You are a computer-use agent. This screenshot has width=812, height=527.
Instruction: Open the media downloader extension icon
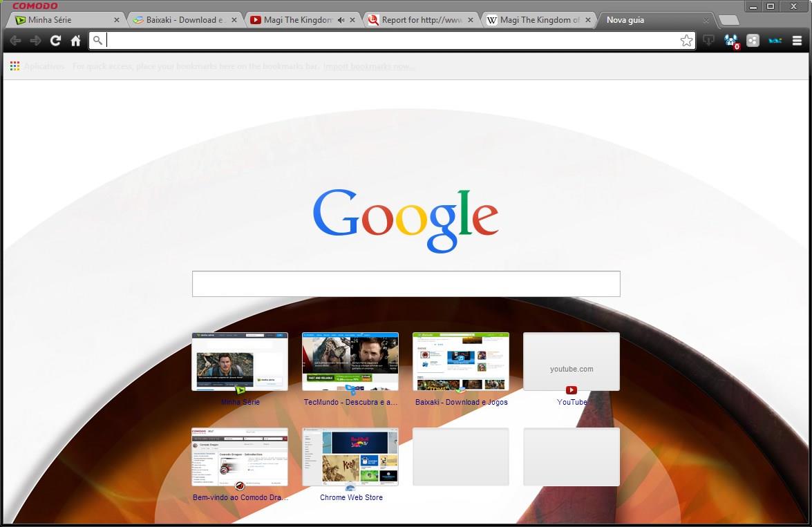click(x=708, y=40)
